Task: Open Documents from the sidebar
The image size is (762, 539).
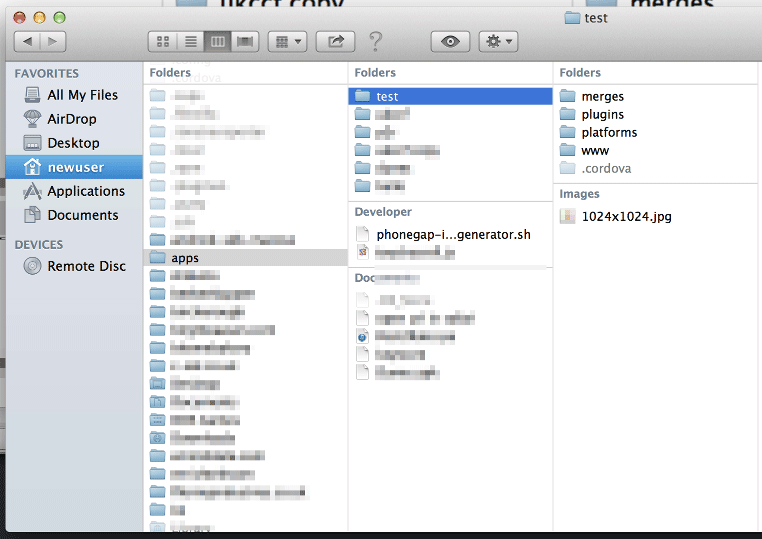Action: (74, 215)
